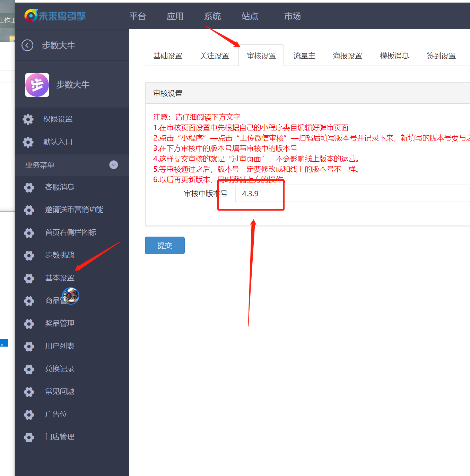Open 客服消息 menu item

[60, 187]
